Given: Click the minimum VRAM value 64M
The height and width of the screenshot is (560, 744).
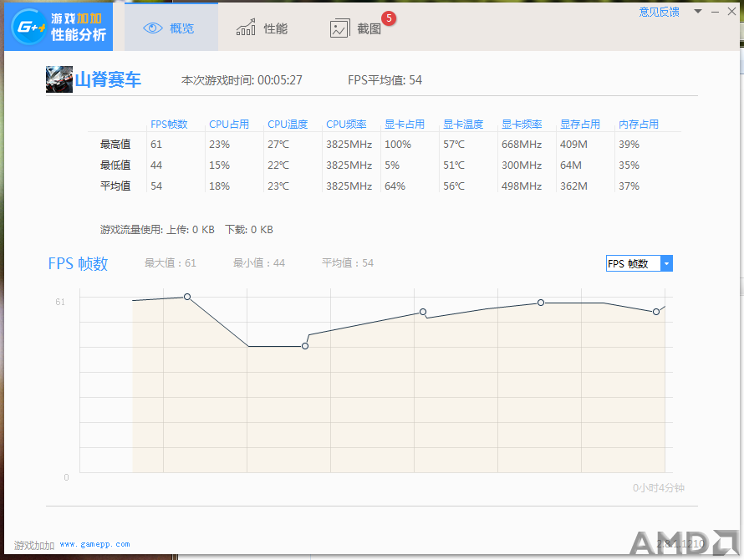Looking at the screenshot, I should [571, 165].
